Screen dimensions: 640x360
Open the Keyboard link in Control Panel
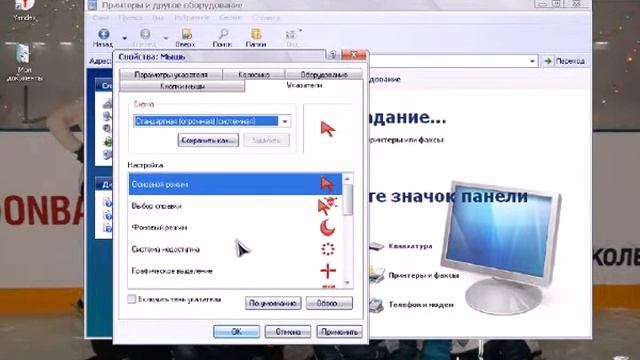[410, 246]
